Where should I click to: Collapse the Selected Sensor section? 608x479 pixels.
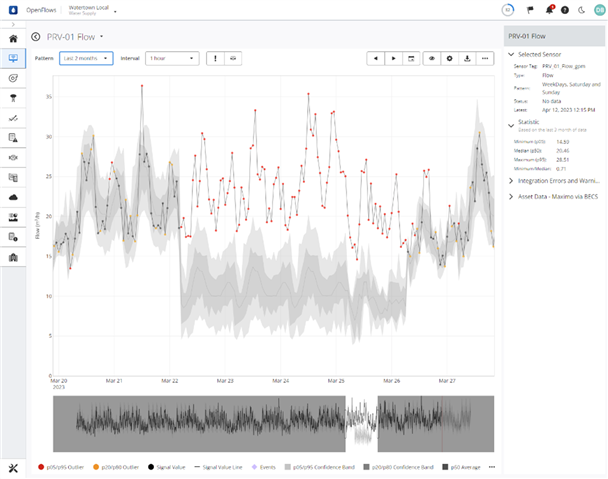(x=512, y=54)
